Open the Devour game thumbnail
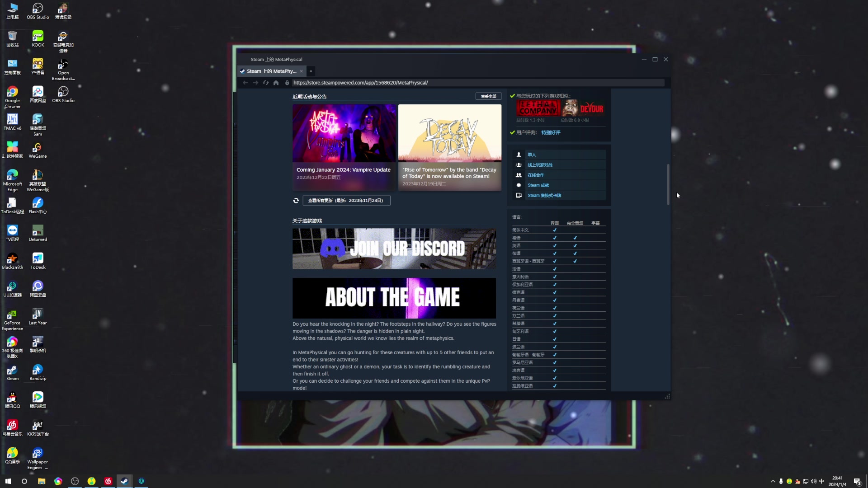 [582, 108]
